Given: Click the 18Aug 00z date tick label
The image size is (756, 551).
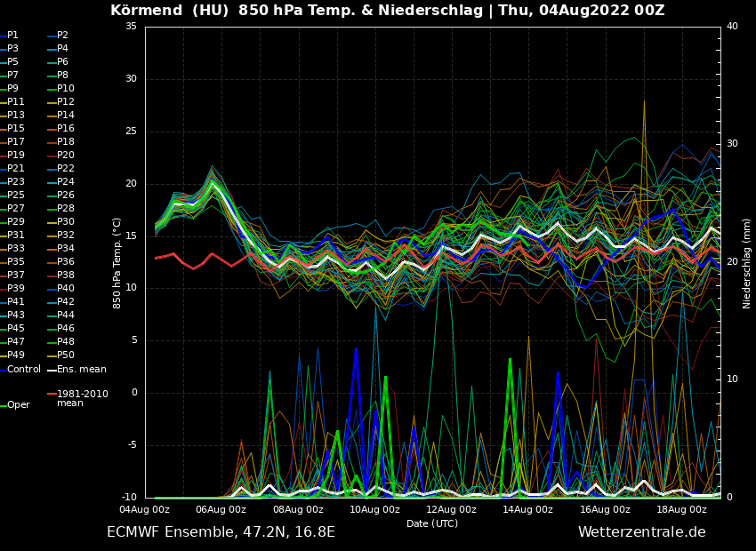Looking at the screenshot, I should 682,510.
